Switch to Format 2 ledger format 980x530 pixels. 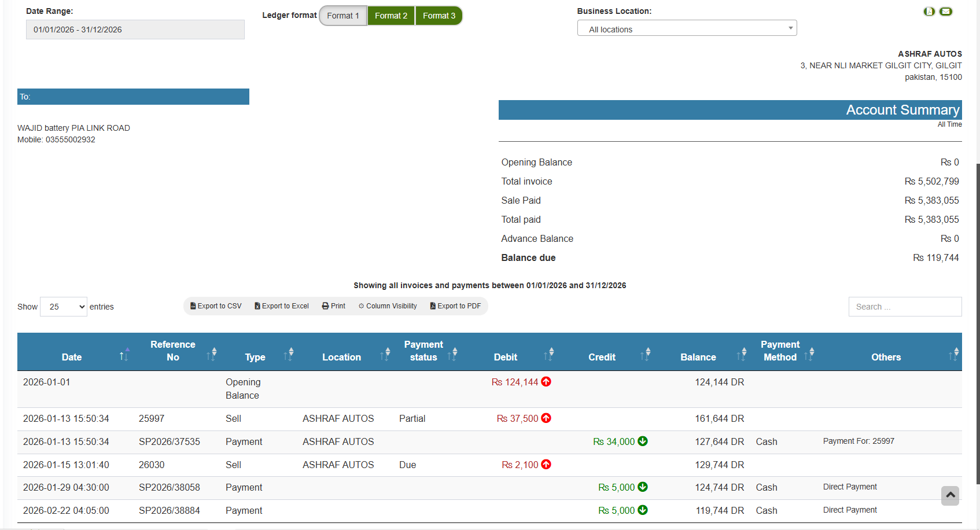(390, 16)
